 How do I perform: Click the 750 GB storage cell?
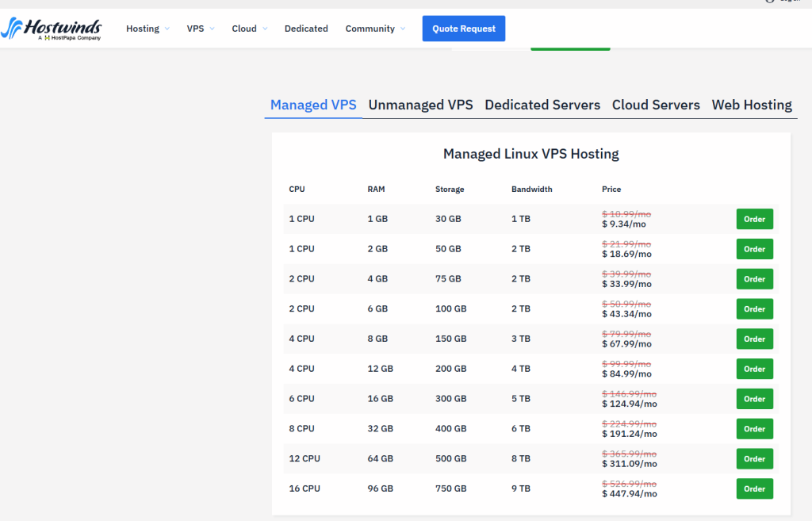450,488
